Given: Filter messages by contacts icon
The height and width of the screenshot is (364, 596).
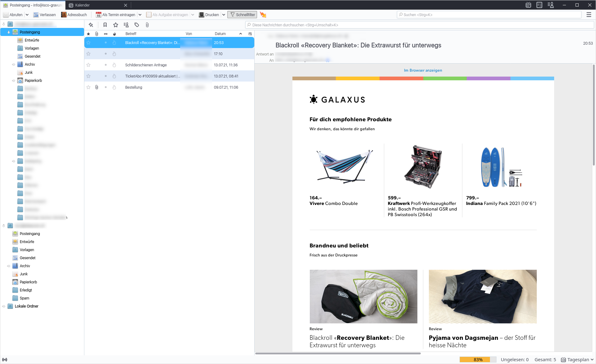Looking at the screenshot, I should (126, 25).
